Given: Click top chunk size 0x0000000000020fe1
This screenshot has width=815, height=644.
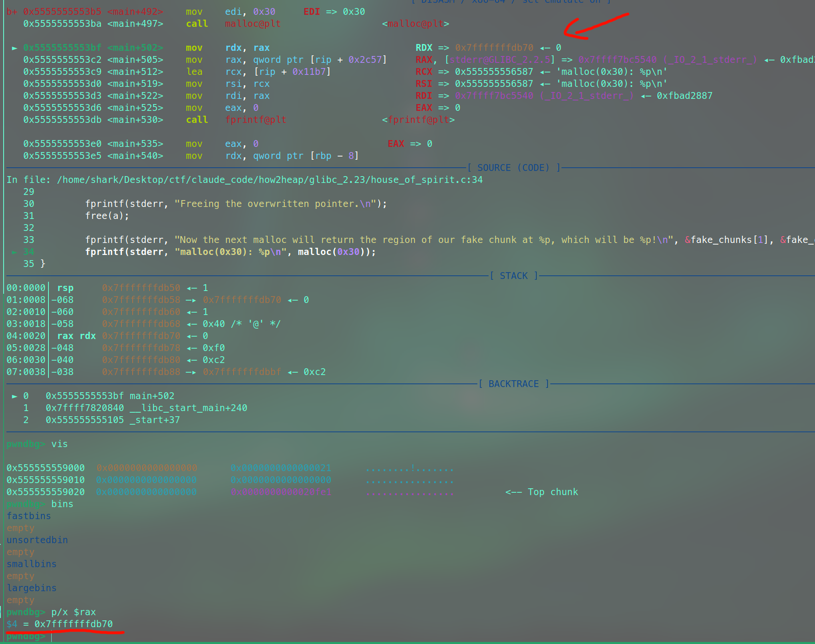Looking at the screenshot, I should pos(281,492).
